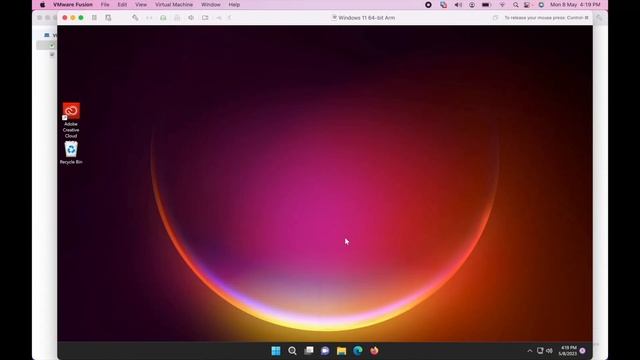The width and height of the screenshot is (640, 360).
Task: Open the Adobe Creative Cloud desktop shortcut
Action: pyautogui.click(x=71, y=120)
